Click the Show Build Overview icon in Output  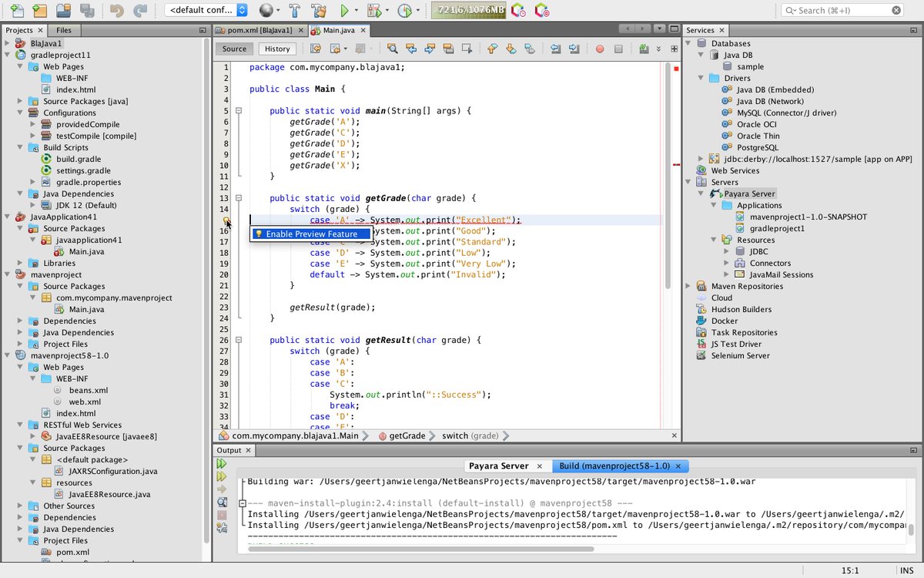point(222,502)
